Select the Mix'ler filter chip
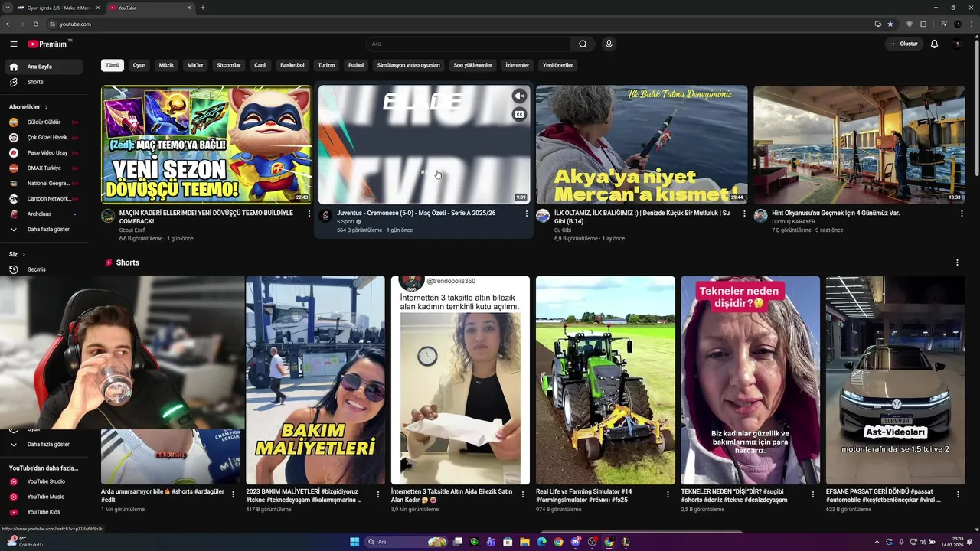Viewport: 980px width, 551px height. [x=195, y=65]
